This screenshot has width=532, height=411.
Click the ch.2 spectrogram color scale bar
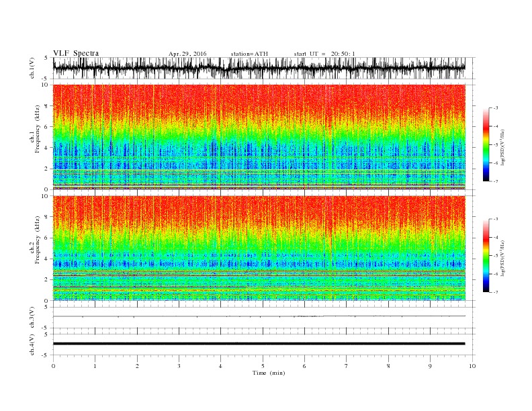coord(486,256)
